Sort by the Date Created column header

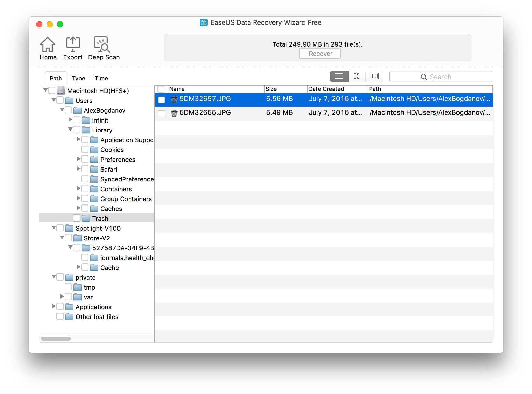coord(337,89)
